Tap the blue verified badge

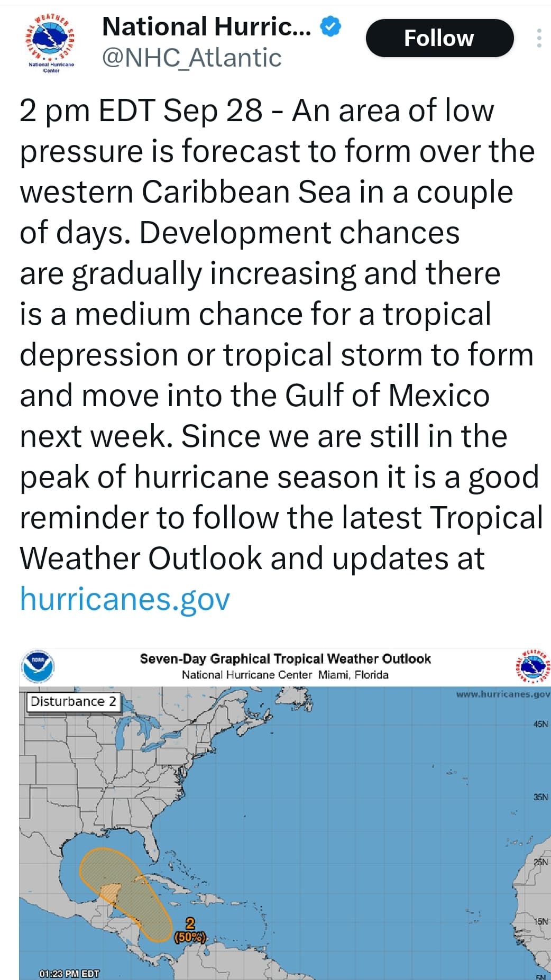pyautogui.click(x=330, y=26)
